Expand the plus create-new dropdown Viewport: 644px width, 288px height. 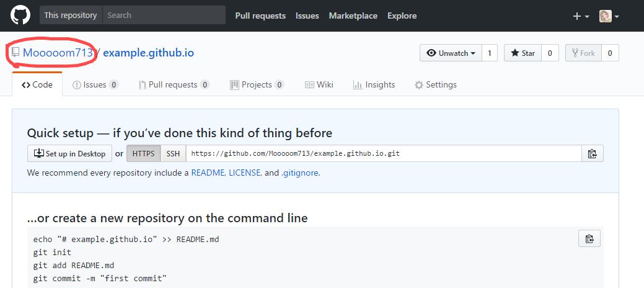(x=581, y=16)
